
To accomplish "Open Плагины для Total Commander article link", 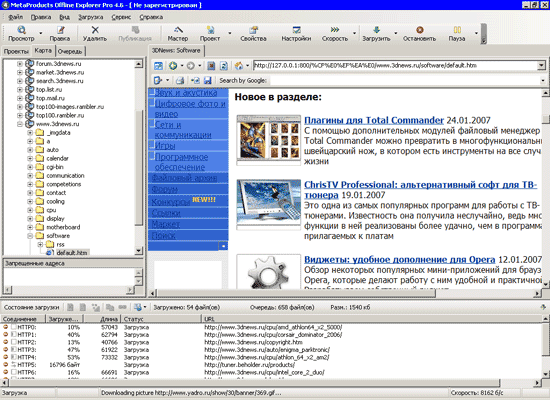I will [374, 120].
